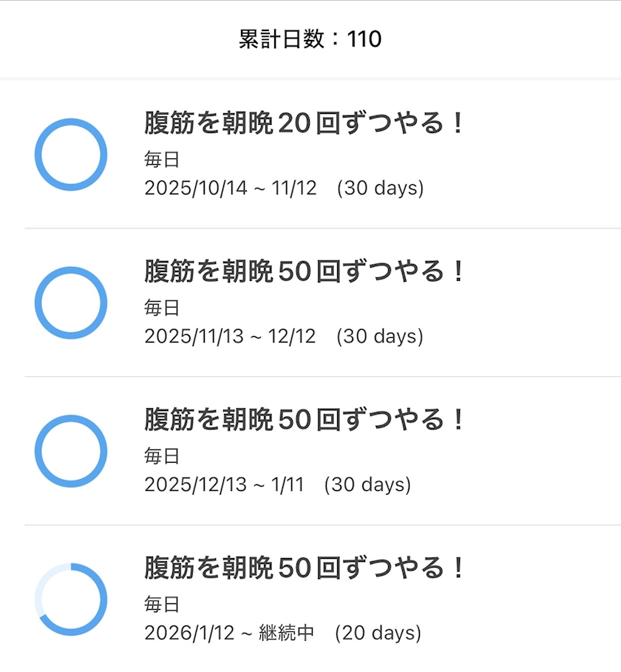
Task: Select the habit title above 2025/11/13 ~ 12/12
Action: (304, 272)
